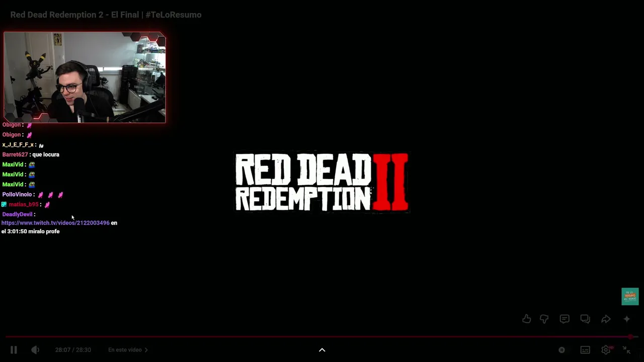Screen dimensions: 644x362
Task: Open the live chat replay icon
Action: pyautogui.click(x=585, y=319)
